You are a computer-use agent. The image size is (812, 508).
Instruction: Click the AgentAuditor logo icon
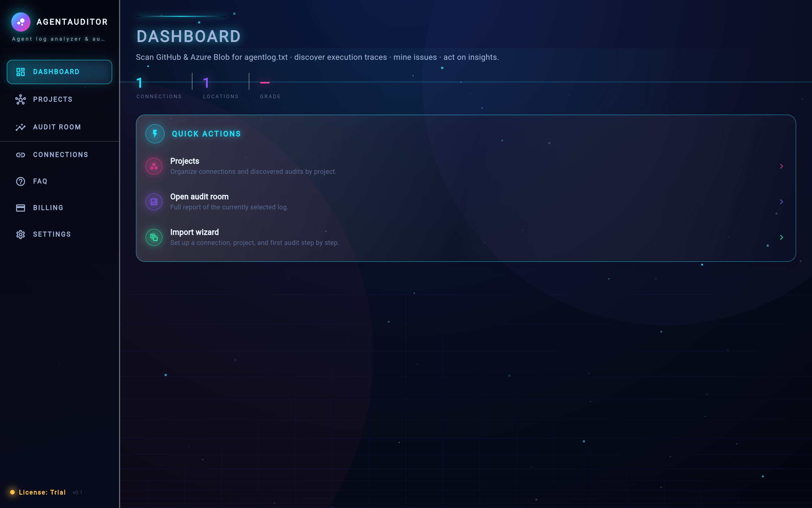(21, 22)
